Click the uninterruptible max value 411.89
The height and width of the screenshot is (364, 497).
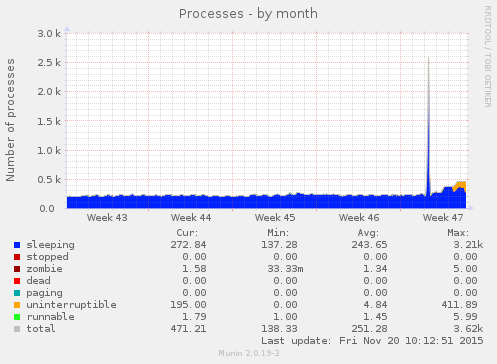459,305
